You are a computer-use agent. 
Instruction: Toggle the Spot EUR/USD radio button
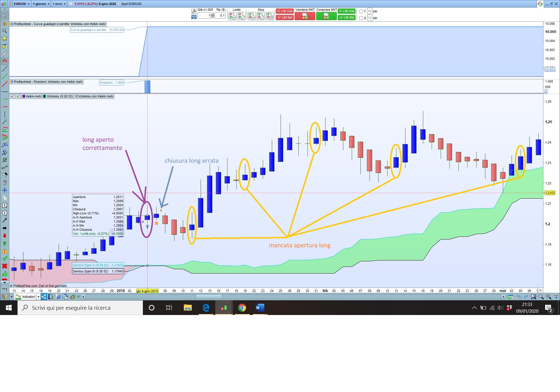(x=119, y=4)
